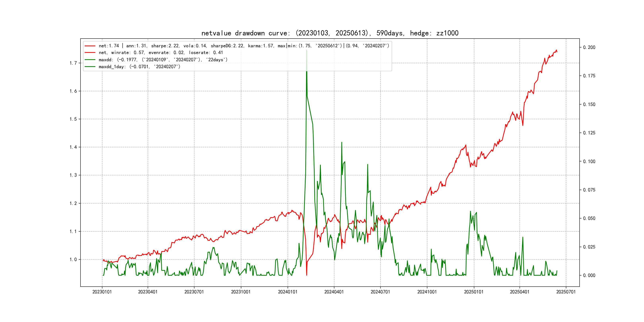This screenshot has height=322, width=644.
Task: Click the maxdd_1day legend label
Action: 139,67
